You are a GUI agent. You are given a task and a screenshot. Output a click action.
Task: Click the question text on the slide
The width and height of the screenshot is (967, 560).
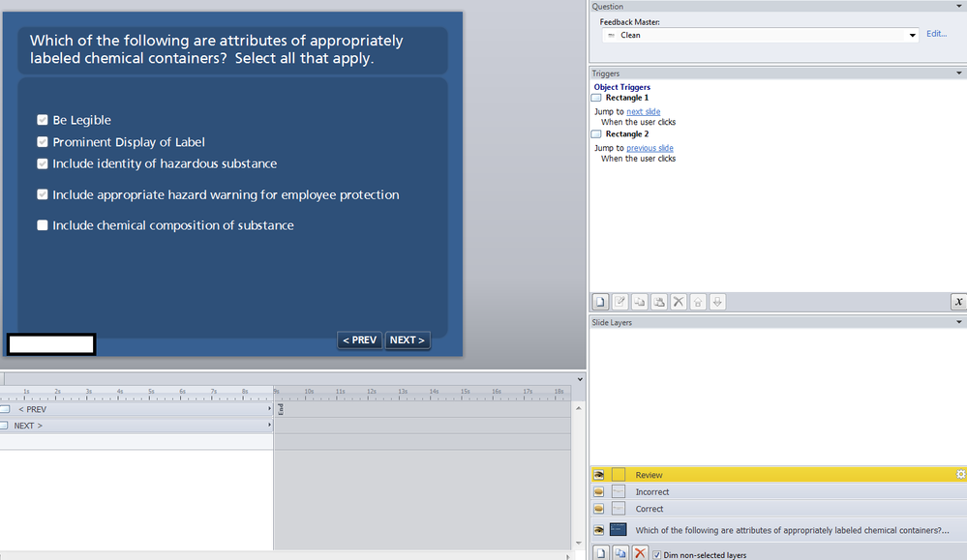pos(217,49)
